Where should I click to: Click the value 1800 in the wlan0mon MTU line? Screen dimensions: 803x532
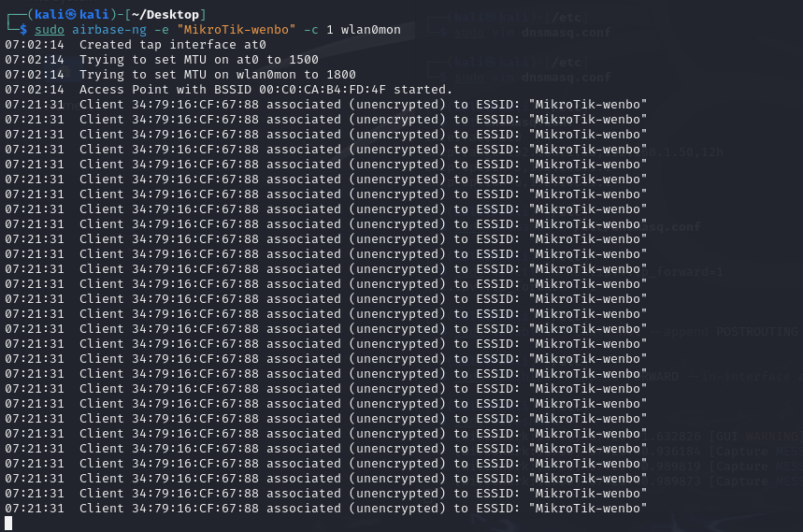click(341, 74)
